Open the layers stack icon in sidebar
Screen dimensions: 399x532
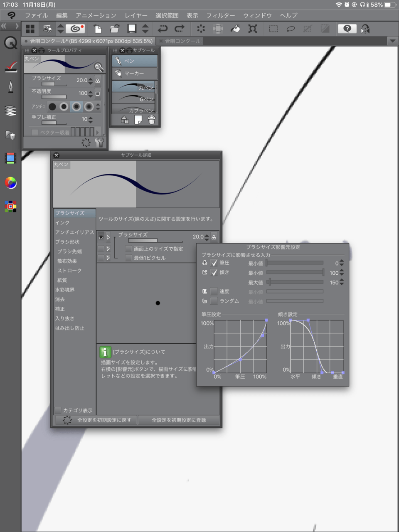point(10,111)
